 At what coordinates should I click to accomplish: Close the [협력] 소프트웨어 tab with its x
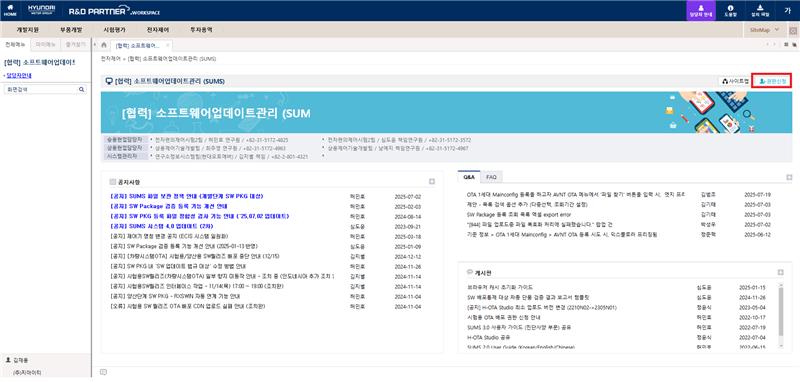click(167, 45)
